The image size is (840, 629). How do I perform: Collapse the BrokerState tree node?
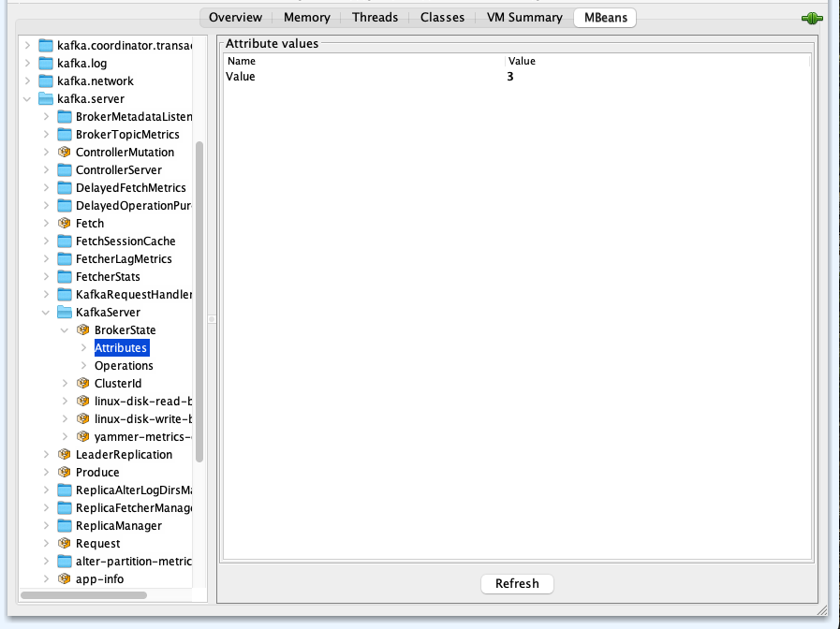click(65, 329)
